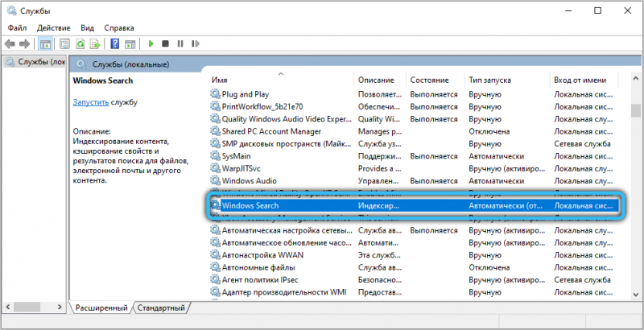
Task: Select the Shared PC Account Manager service
Action: point(414,131)
